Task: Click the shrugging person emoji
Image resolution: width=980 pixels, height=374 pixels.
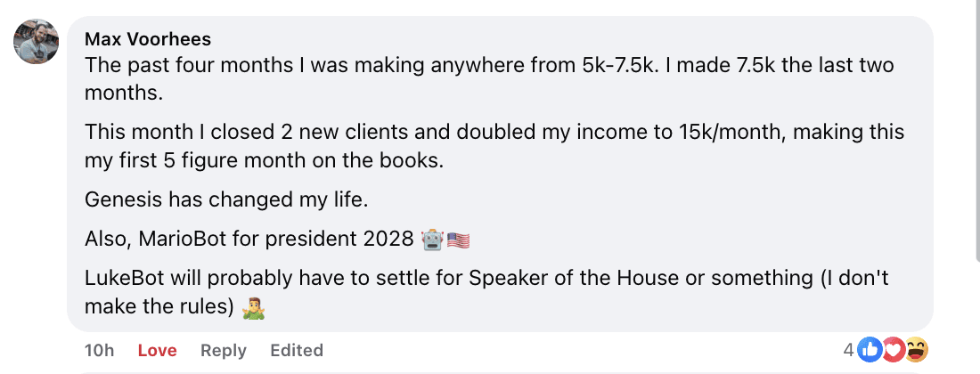Action: pos(254,307)
